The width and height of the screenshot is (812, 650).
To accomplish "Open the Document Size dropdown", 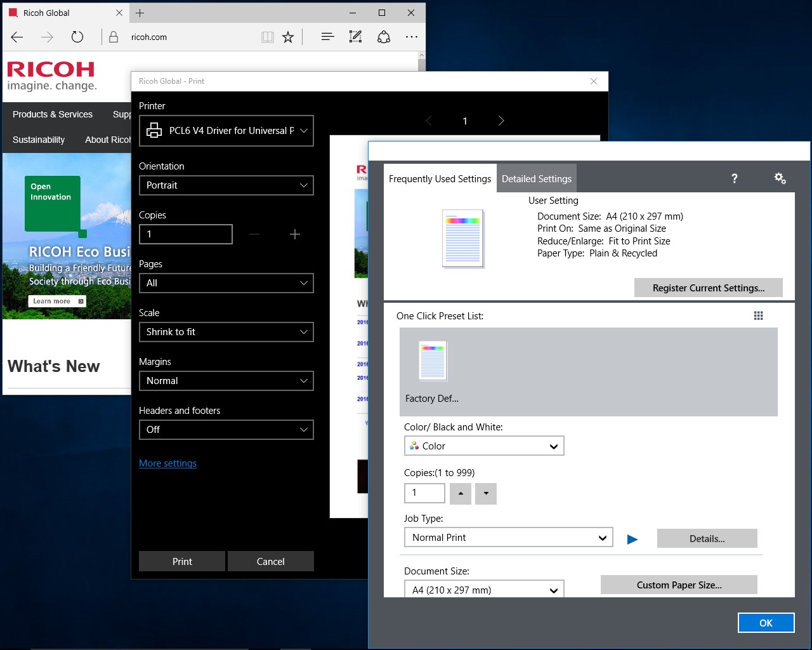I will coord(483,589).
